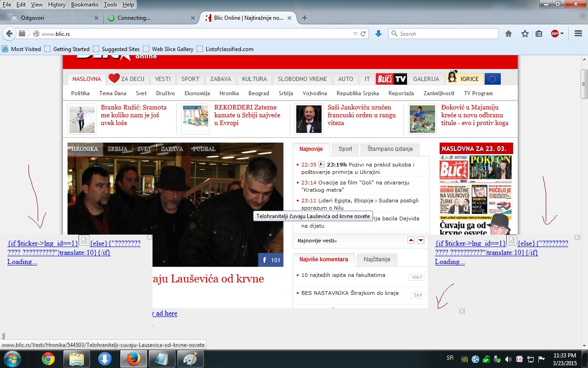Click the Najnovije vesti link

coord(317,241)
